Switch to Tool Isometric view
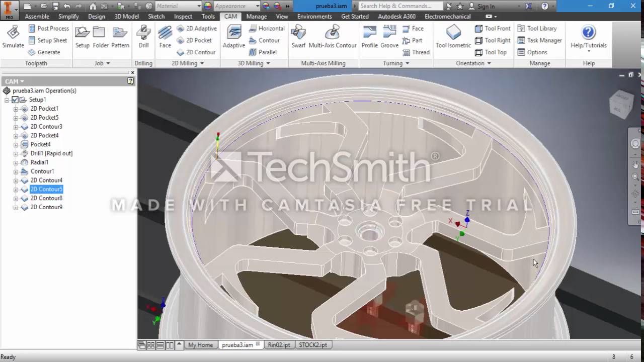The image size is (644, 362). coord(453,37)
